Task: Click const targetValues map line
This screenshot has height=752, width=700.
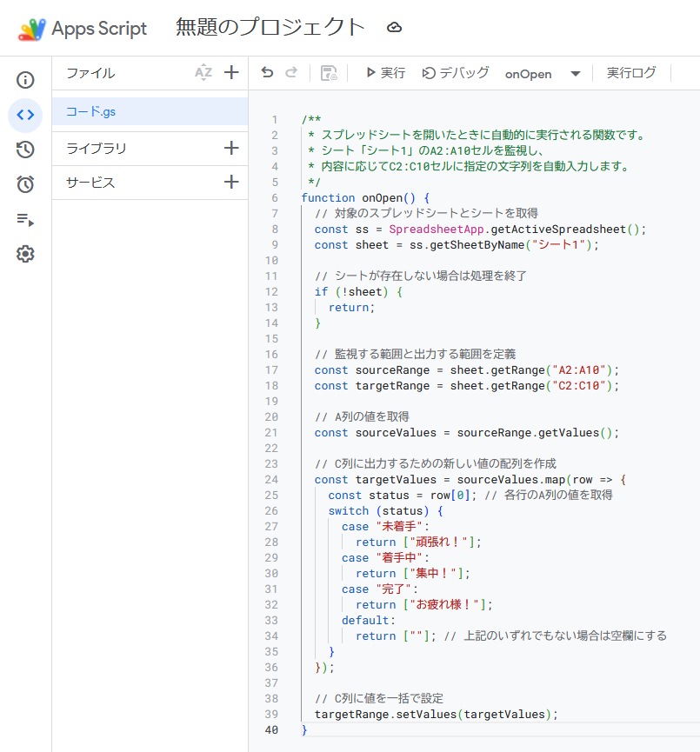Action: pos(470,480)
